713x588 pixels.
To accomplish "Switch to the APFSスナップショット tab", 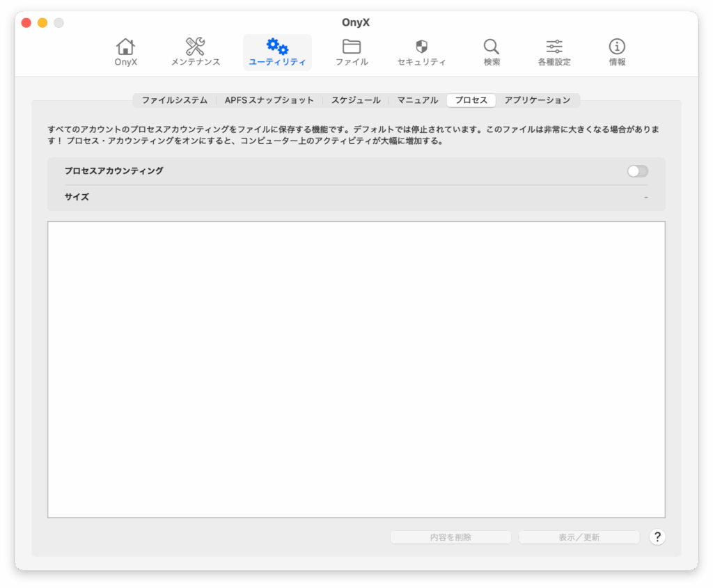I will click(269, 100).
